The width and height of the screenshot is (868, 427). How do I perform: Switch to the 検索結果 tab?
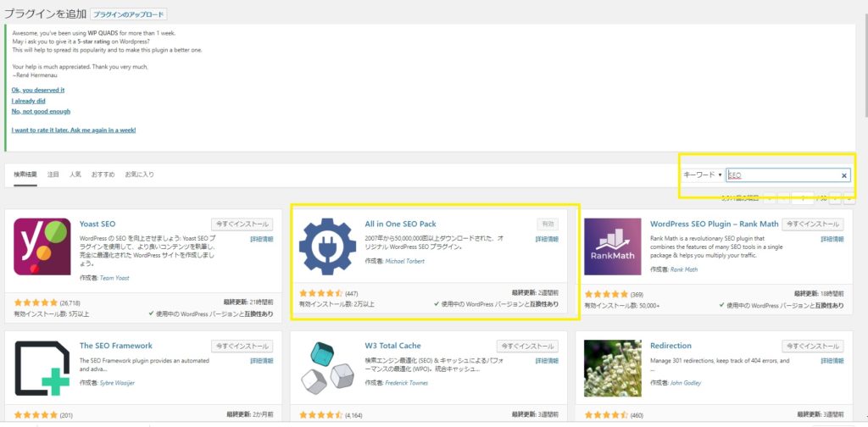25,175
